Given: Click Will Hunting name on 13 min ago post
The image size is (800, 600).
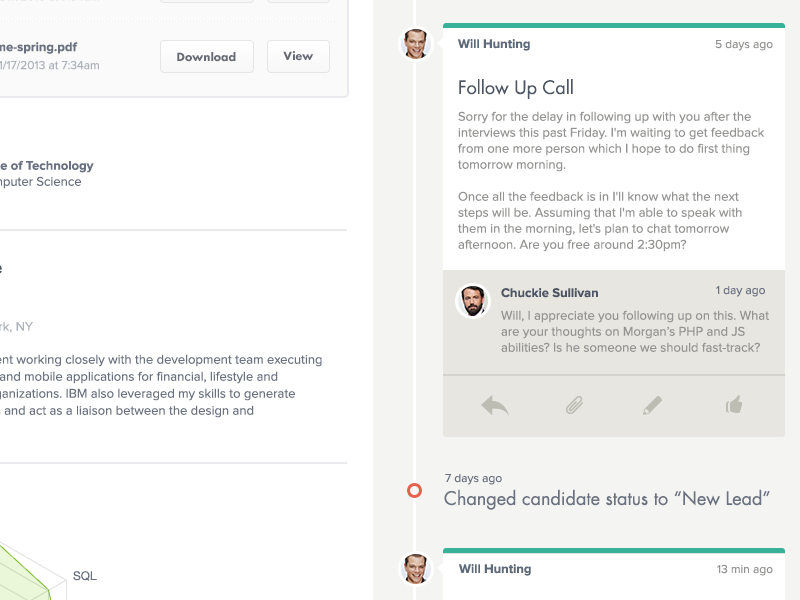Looking at the screenshot, I should [x=495, y=569].
